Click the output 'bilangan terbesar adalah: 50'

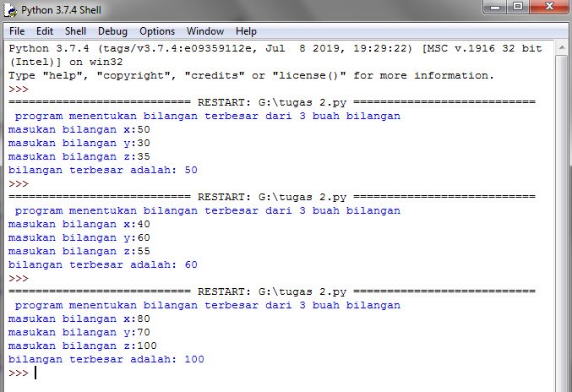click(x=103, y=171)
